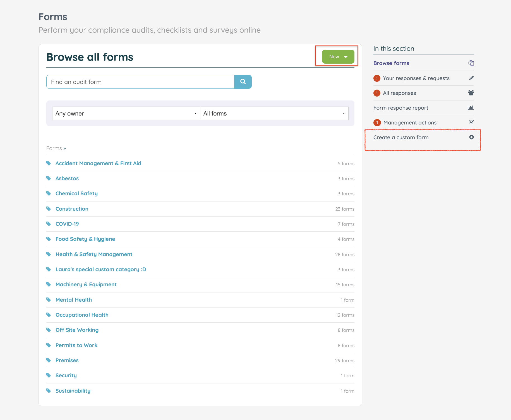Open the New dropdown button
The width and height of the screenshot is (511, 420).
(x=338, y=57)
